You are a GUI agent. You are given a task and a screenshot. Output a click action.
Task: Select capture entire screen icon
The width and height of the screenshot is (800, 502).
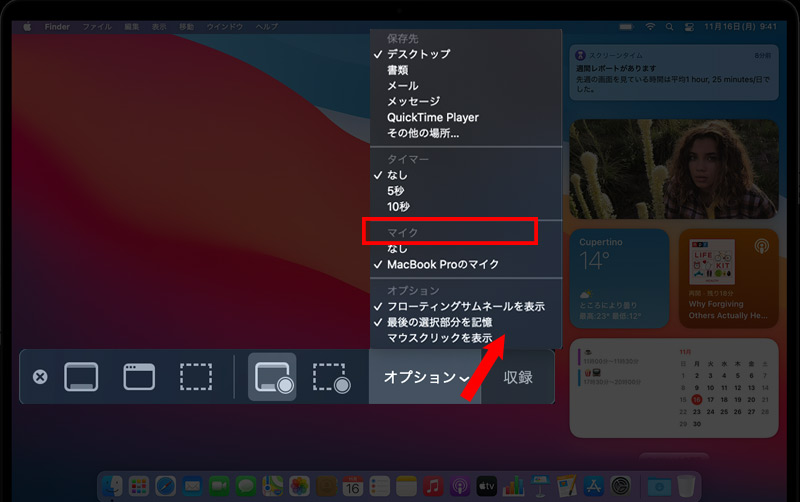point(81,377)
